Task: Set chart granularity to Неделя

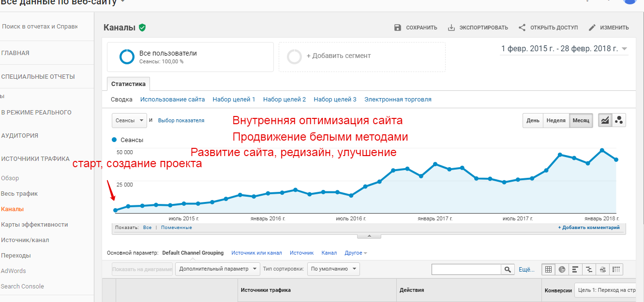Action: click(556, 120)
